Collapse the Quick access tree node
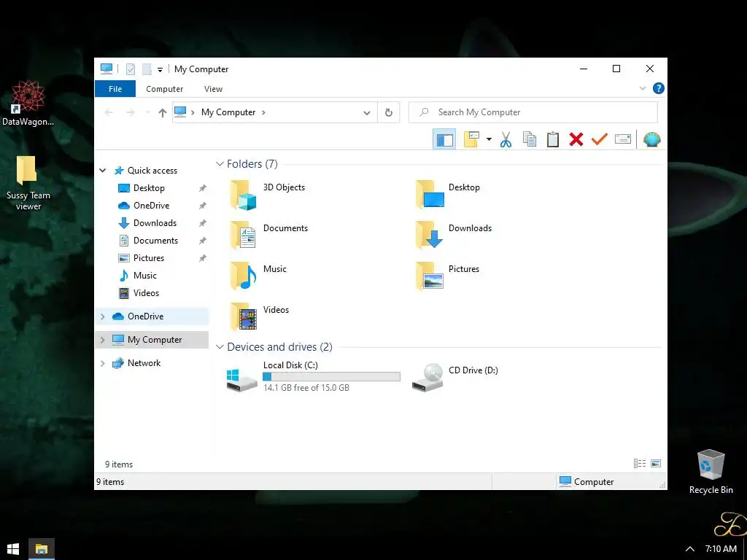The image size is (747, 560). point(102,171)
